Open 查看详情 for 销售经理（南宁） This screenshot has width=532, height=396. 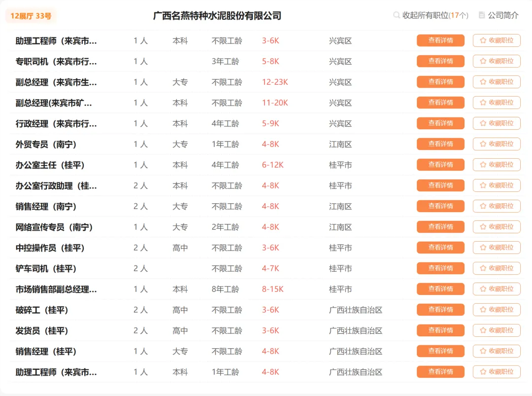(440, 206)
